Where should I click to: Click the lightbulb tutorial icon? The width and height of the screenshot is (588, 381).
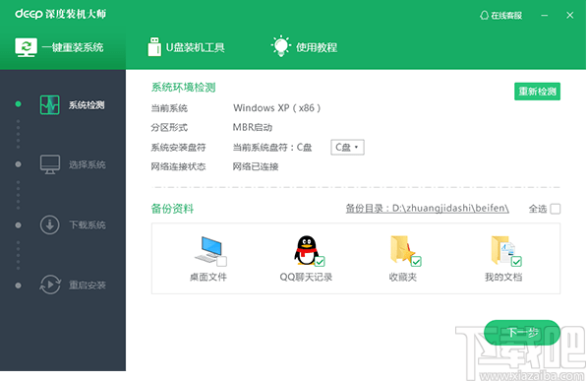pos(281,46)
